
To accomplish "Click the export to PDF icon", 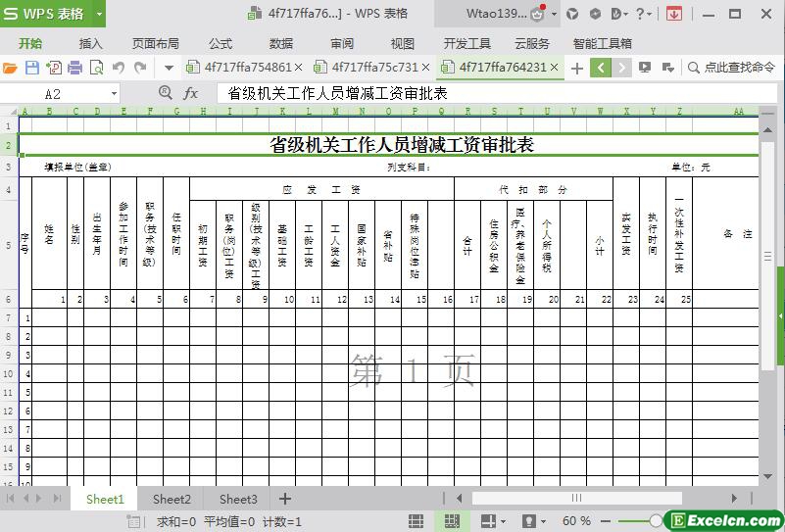I will [x=54, y=68].
